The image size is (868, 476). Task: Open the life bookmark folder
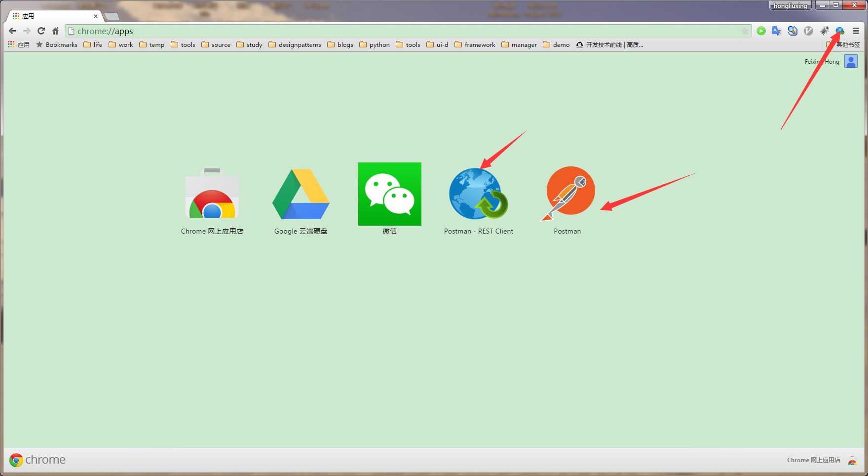(x=93, y=44)
